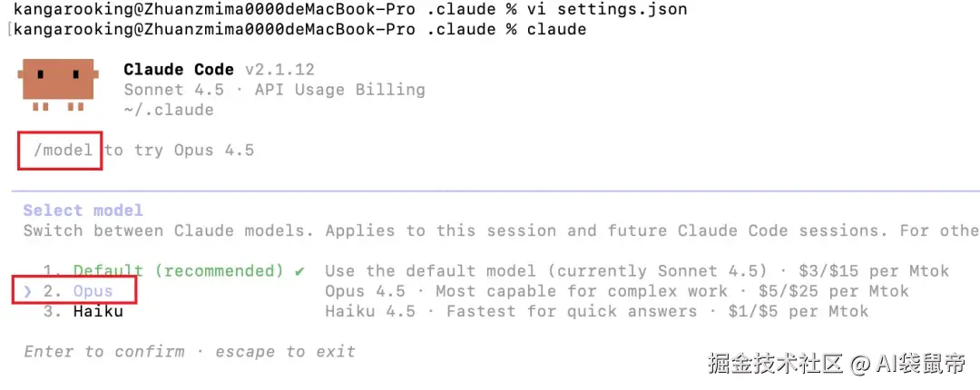Click the v2.1.12 version label

coord(278,70)
